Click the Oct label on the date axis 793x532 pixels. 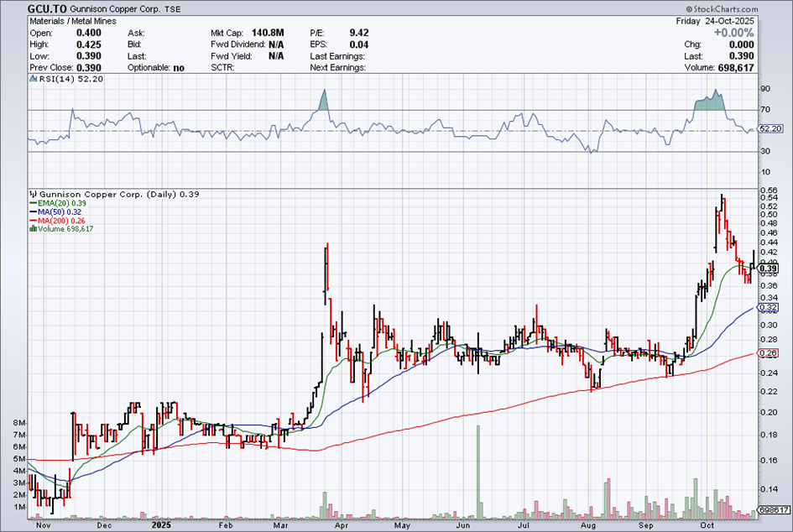click(x=707, y=525)
